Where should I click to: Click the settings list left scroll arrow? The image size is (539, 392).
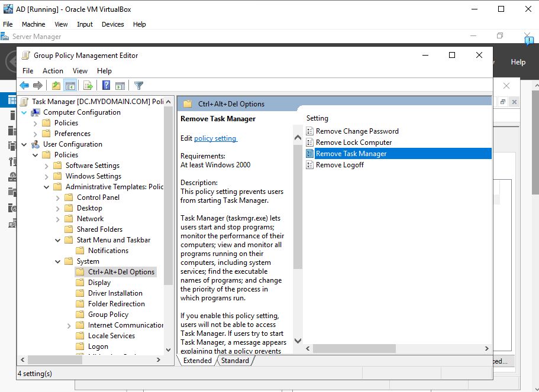308,348
